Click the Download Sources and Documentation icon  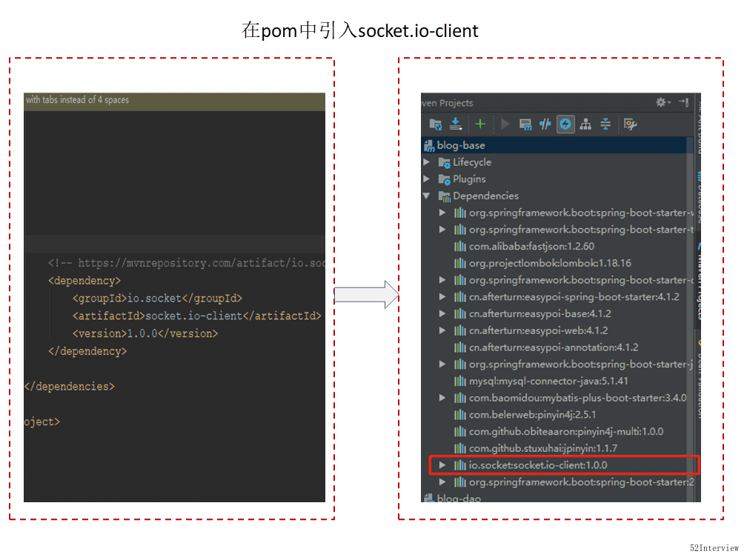tap(456, 124)
